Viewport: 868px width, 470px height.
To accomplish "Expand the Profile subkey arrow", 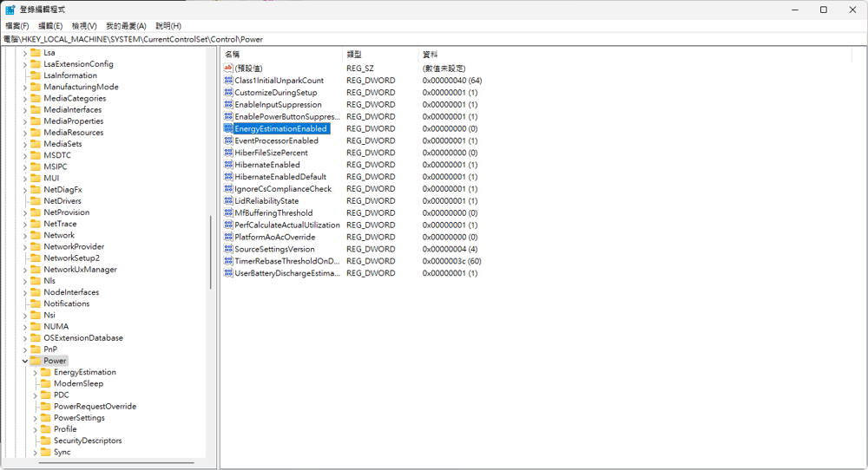I will [x=36, y=429].
